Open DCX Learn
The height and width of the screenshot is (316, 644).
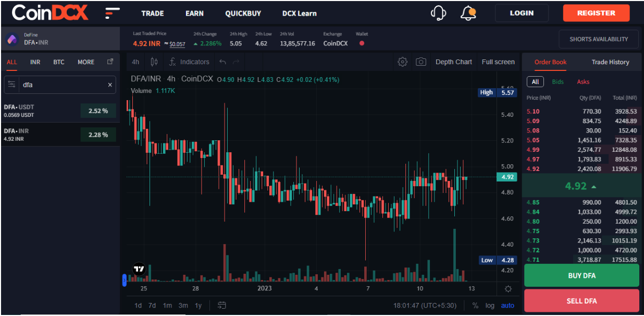point(299,13)
